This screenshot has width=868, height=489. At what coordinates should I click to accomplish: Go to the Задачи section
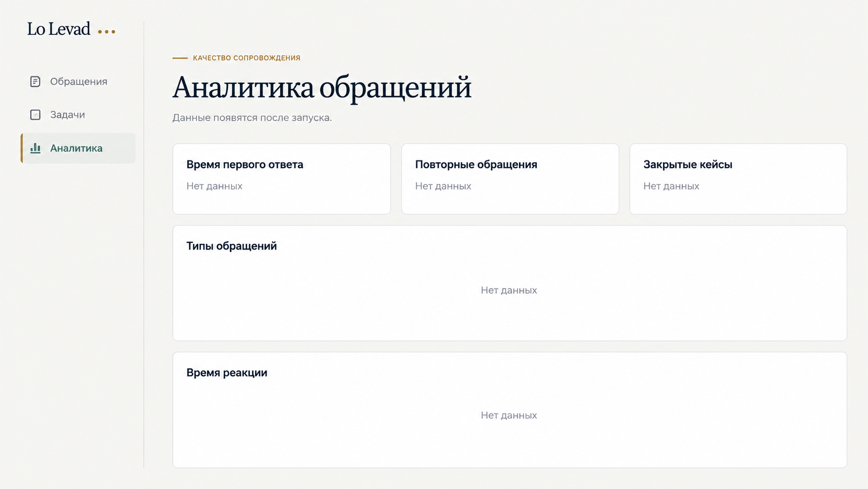pos(78,115)
